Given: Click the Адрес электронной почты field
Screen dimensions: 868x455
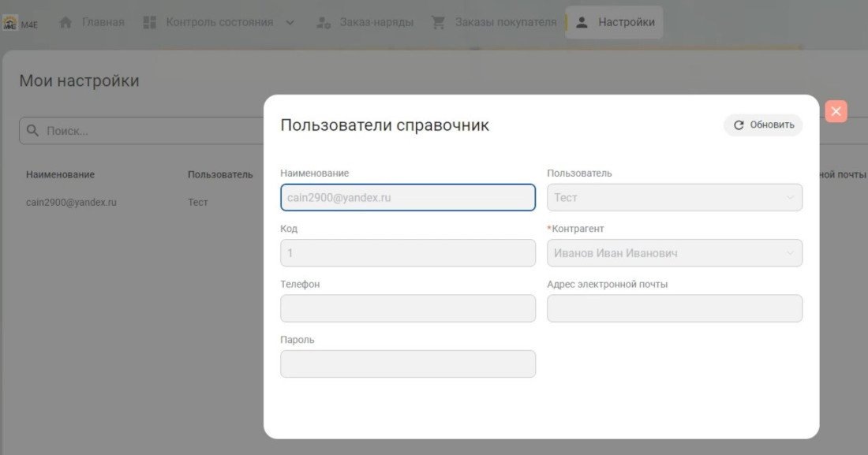Looking at the screenshot, I should click(674, 308).
